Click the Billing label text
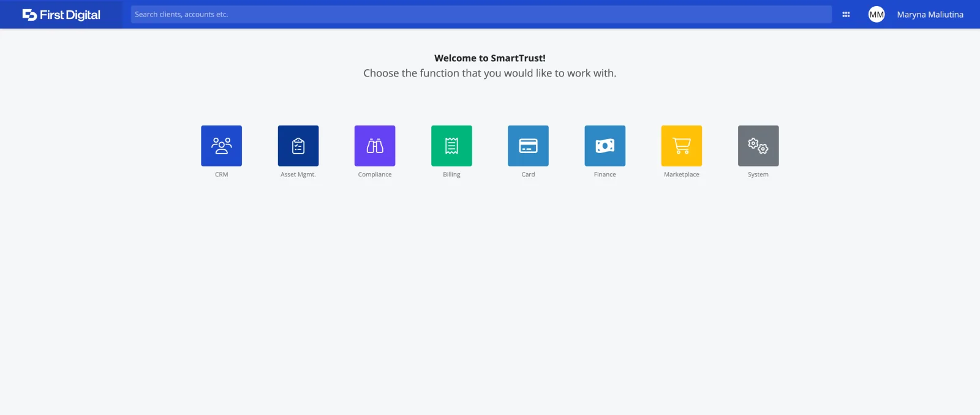 451,174
